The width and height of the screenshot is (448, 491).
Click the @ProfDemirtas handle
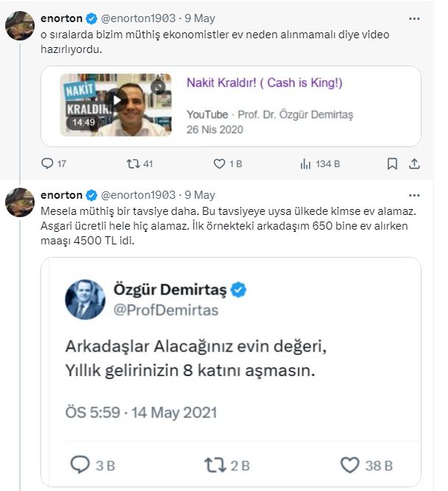tap(166, 310)
